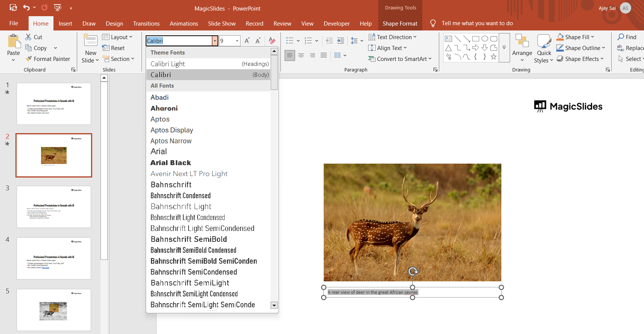Open the font size dropdown

[237, 41]
